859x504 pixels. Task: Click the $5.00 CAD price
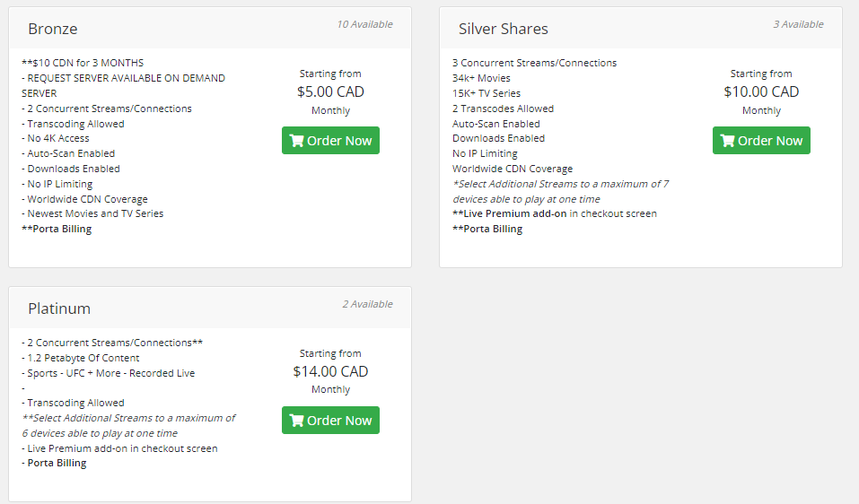330,92
